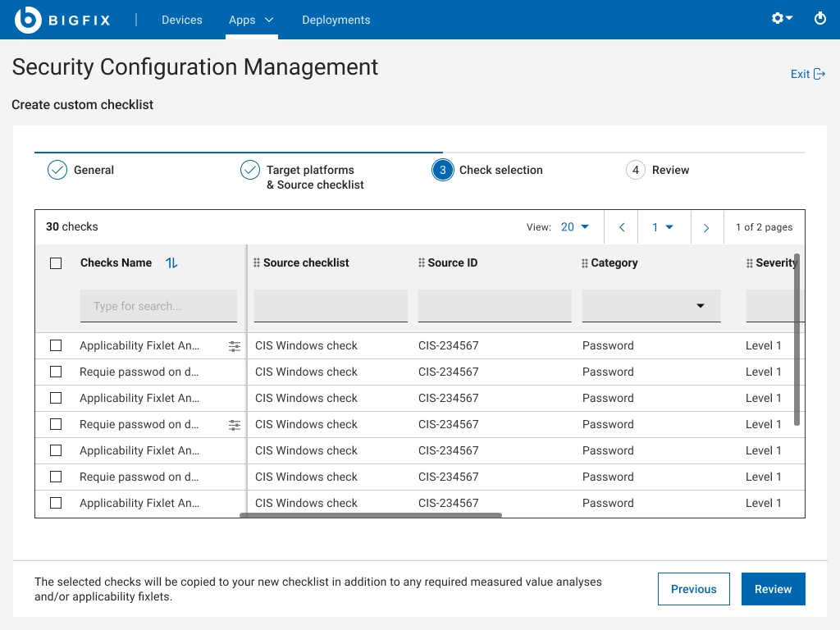This screenshot has width=840, height=630.
Task: Check the second Requie passwod row checkbox
Action: tap(56, 424)
